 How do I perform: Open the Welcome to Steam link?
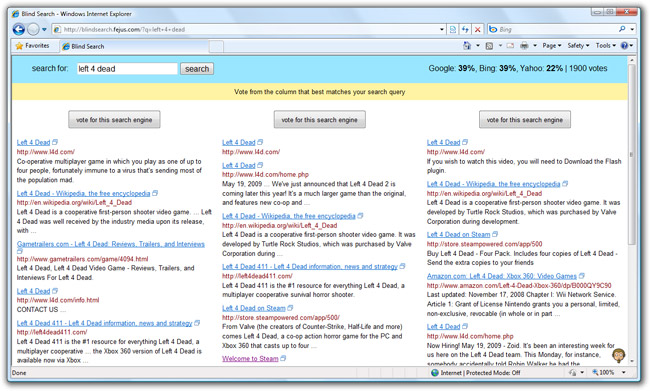250,359
